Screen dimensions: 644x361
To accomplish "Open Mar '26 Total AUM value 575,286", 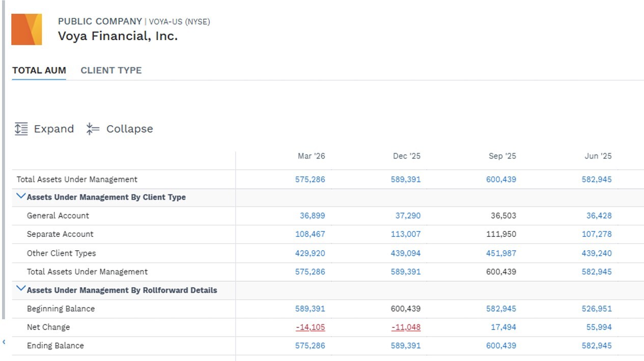I will point(310,179).
